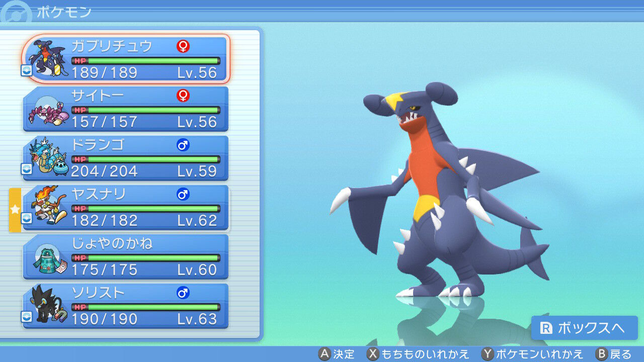Click the male gender icon for ドランゴ
This screenshot has width=644, height=362.
pos(183,145)
